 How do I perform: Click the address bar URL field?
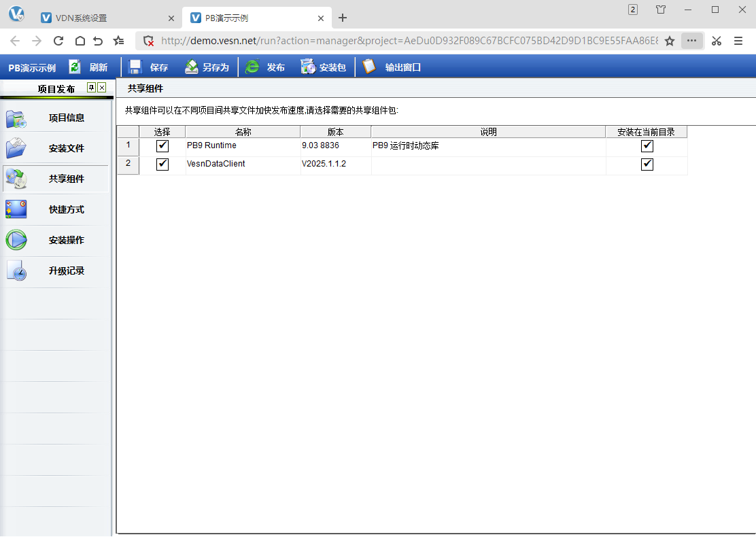click(x=408, y=41)
